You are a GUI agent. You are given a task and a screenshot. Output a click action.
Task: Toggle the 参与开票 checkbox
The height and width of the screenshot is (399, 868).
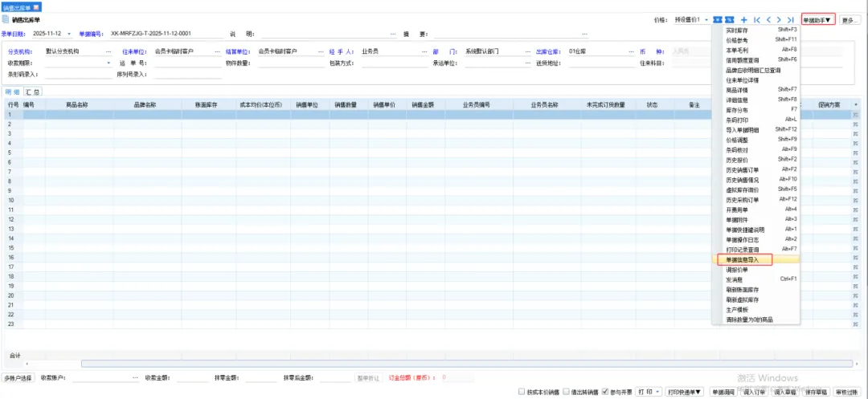coord(605,392)
